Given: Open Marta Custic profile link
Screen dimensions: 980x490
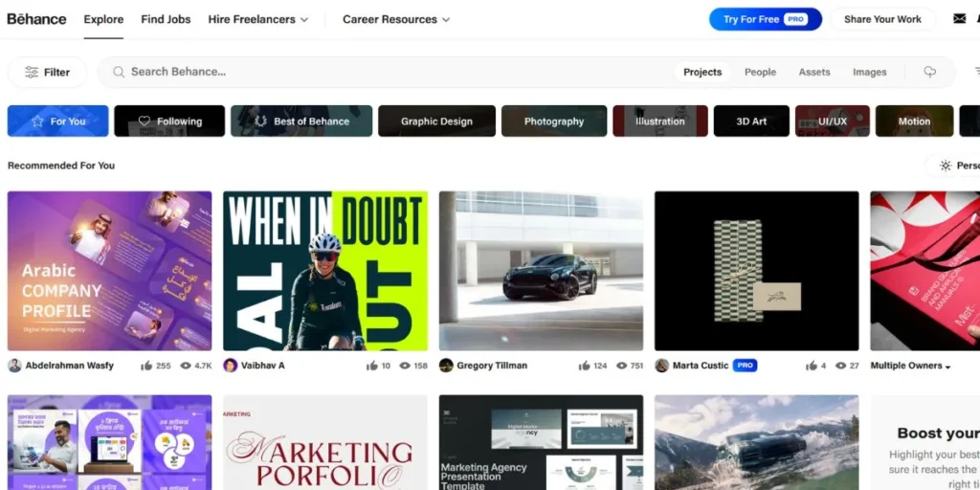Looking at the screenshot, I should 701,366.
